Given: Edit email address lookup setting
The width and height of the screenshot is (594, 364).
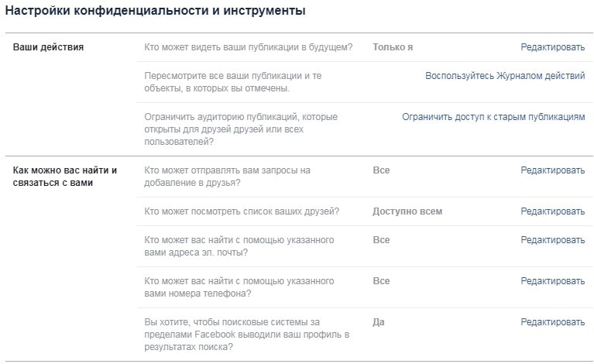Looking at the screenshot, I should click(x=552, y=240).
